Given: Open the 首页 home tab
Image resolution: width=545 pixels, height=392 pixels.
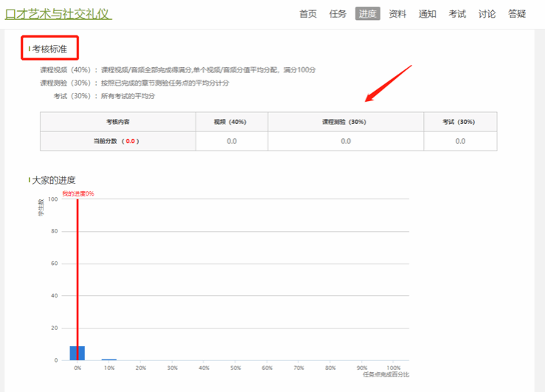Looking at the screenshot, I should [x=308, y=13].
